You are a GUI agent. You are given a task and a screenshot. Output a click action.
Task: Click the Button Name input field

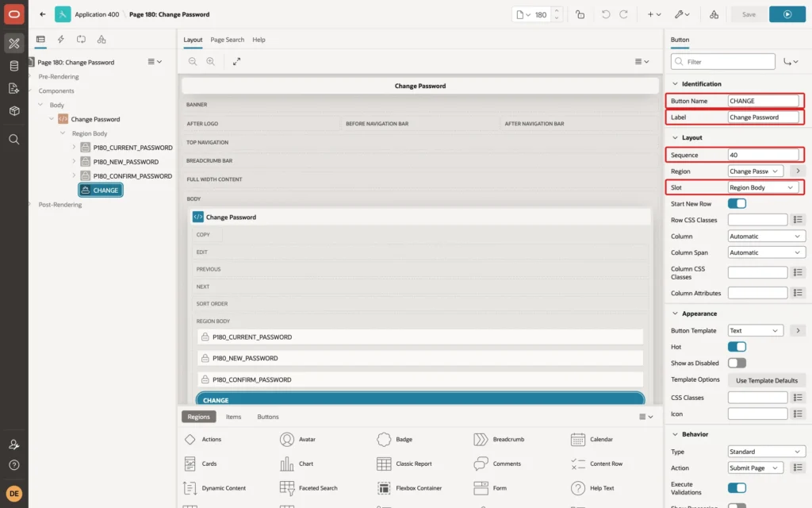point(764,101)
